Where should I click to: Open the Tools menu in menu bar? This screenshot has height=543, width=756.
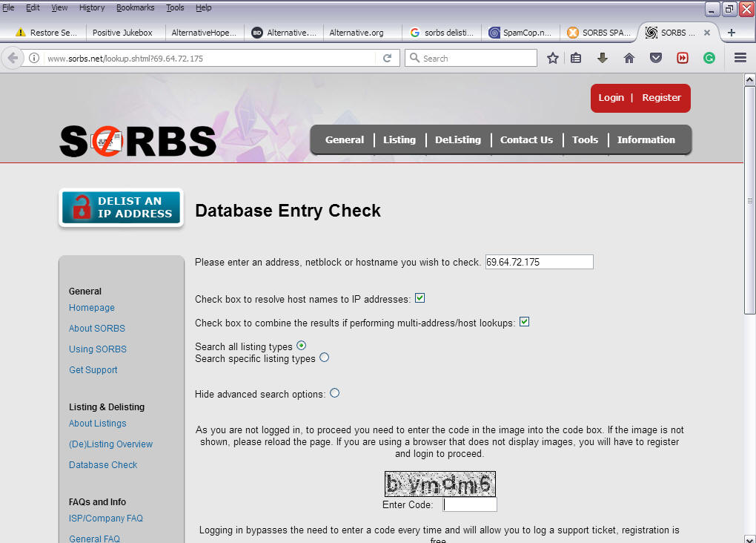pyautogui.click(x=175, y=7)
